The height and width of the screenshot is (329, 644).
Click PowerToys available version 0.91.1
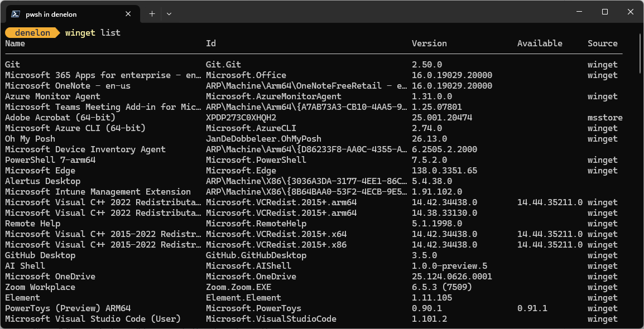tap(532, 308)
